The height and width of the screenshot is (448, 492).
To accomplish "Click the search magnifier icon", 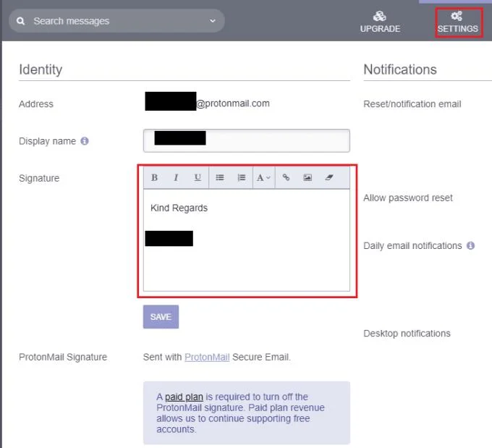I will [x=20, y=21].
